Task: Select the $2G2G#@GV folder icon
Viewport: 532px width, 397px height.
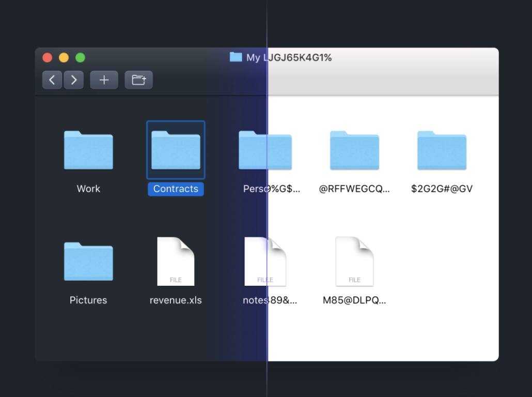Action: click(442, 150)
